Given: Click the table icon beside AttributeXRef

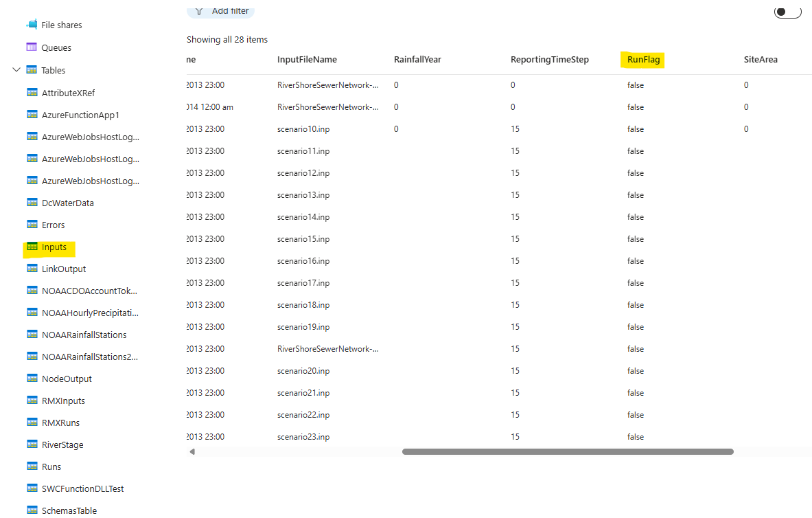Looking at the screenshot, I should click(x=32, y=93).
